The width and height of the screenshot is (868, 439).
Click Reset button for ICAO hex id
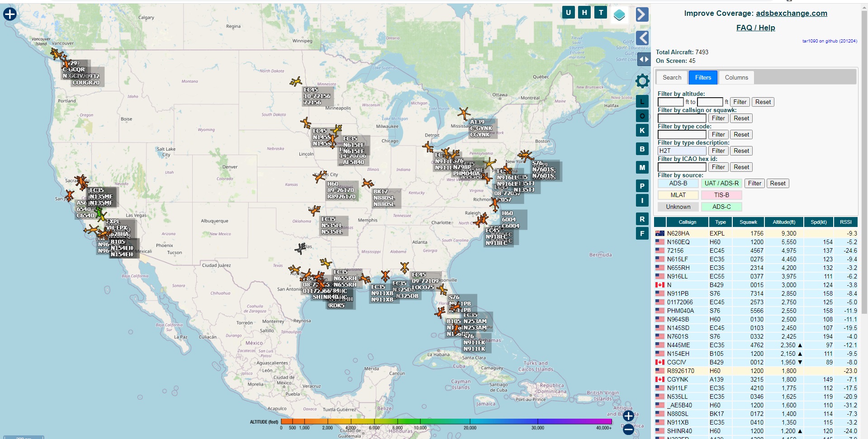coord(741,167)
